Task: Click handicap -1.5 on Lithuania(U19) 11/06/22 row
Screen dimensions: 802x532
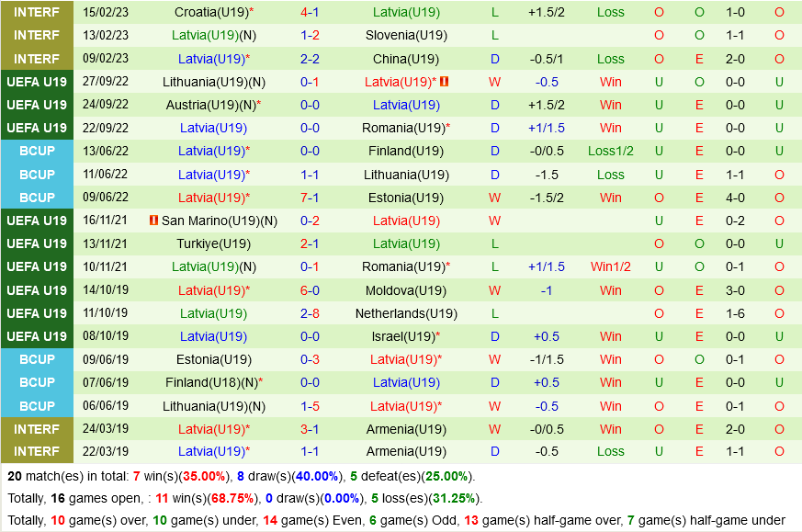Action: click(x=547, y=175)
